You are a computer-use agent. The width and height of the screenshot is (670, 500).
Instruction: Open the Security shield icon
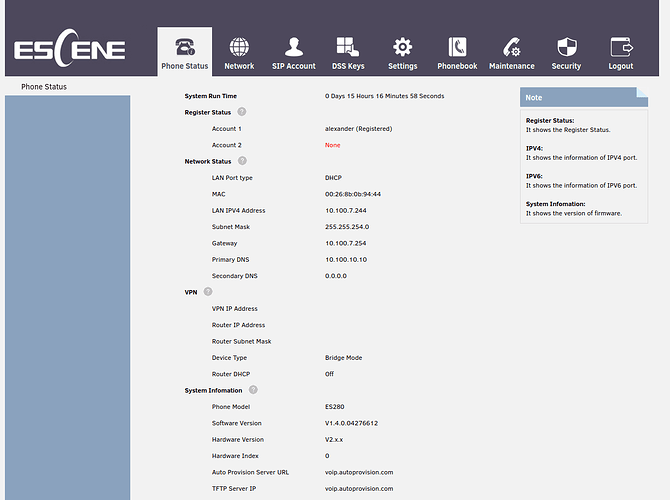click(567, 47)
